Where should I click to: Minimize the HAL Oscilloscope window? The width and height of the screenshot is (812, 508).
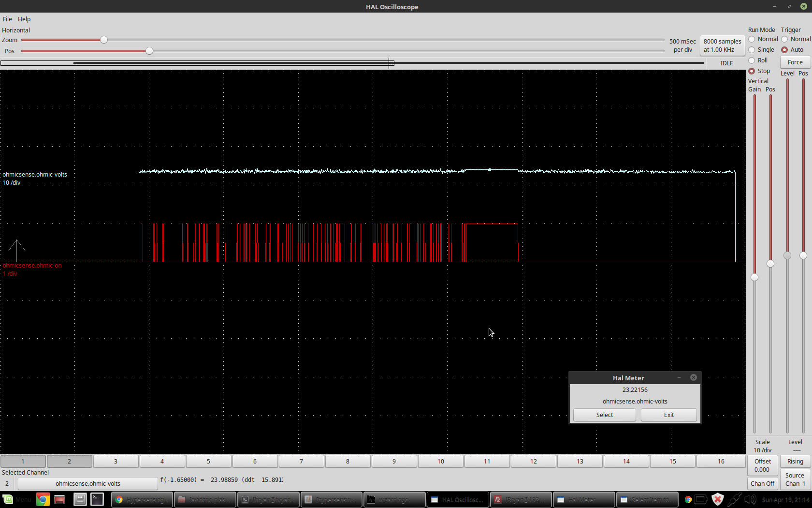pyautogui.click(x=774, y=6)
